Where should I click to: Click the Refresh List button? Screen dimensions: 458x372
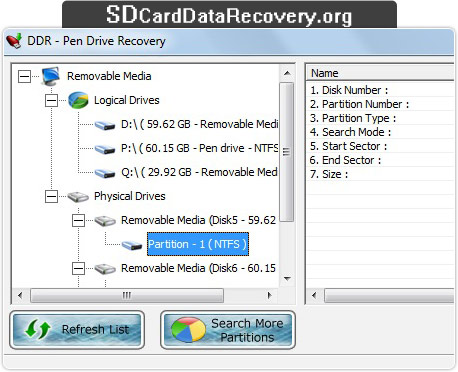pyautogui.click(x=77, y=330)
